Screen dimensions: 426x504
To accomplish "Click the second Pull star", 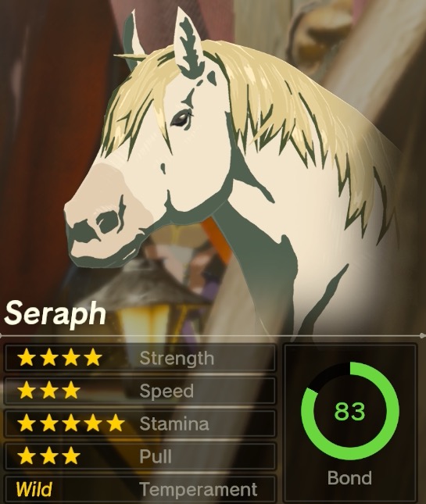I will 48,456.
